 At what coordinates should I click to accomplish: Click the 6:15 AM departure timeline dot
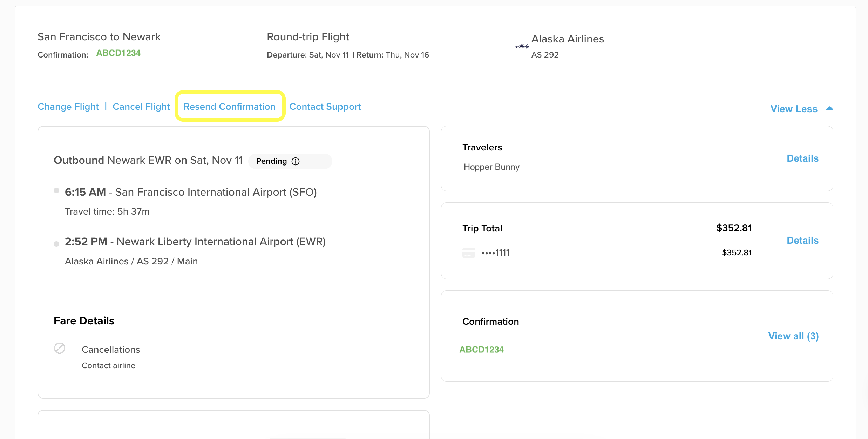(x=56, y=190)
